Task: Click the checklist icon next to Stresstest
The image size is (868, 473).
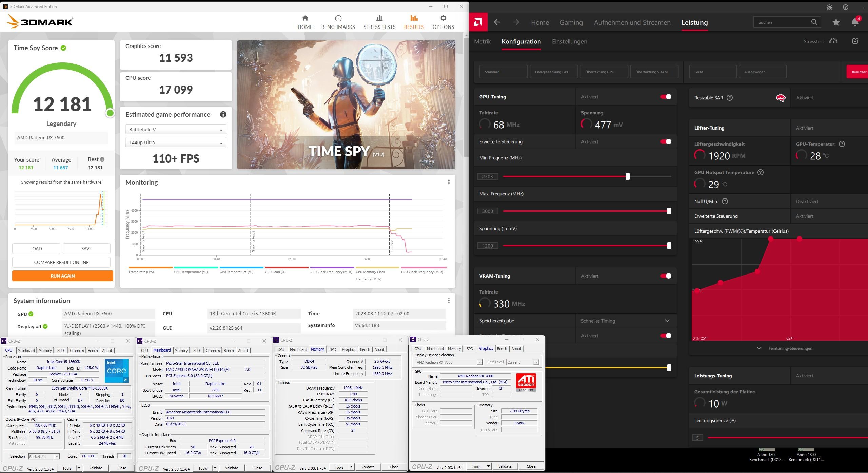Action: (855, 41)
